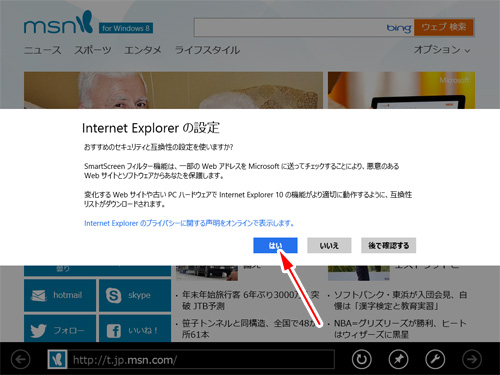Screen dimensions: 500x375
Task: Open the ソフトバンク・東浜が入団会見 headline
Action: [400, 300]
